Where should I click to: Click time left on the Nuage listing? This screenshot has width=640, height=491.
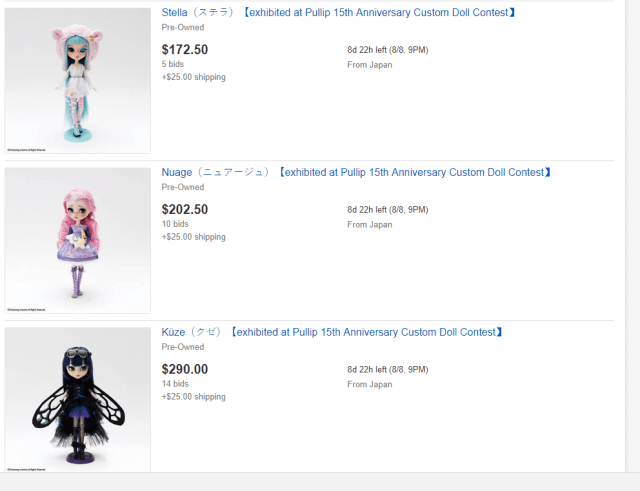[x=387, y=210]
